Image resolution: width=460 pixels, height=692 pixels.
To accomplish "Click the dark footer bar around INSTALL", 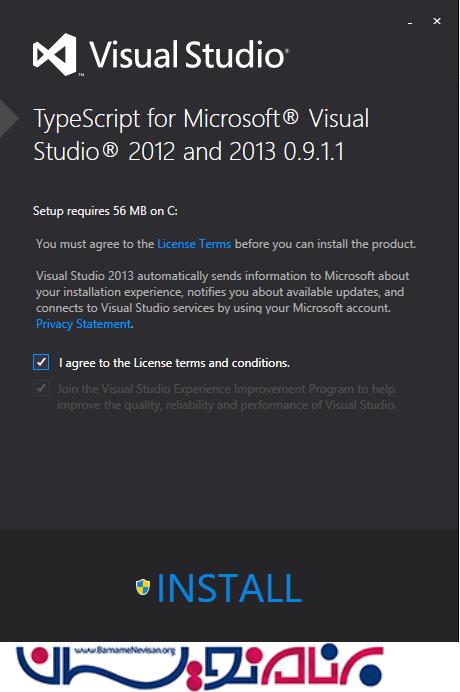I will tap(230, 586).
